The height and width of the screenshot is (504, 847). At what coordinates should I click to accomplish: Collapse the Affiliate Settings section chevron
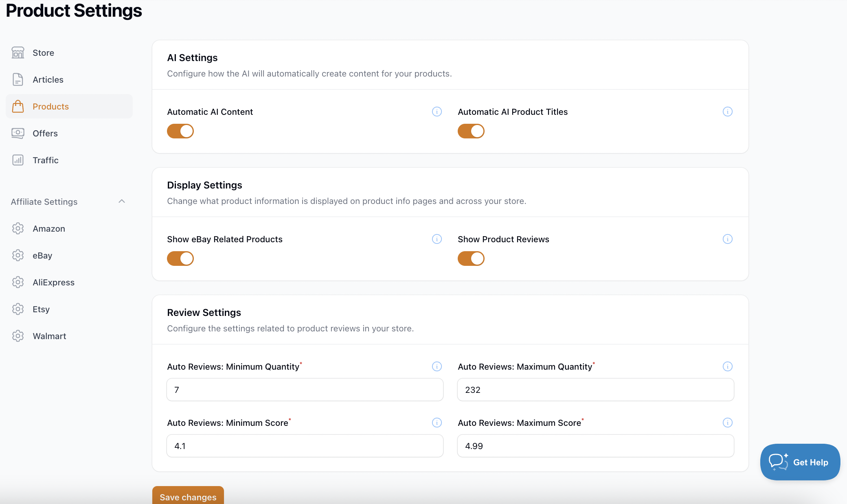tap(122, 202)
